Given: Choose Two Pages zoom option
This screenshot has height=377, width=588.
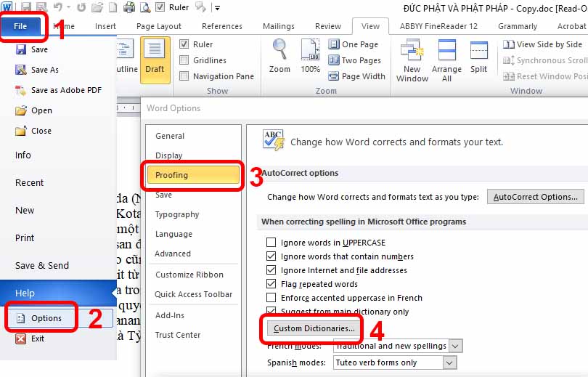Looking at the screenshot, I should click(354, 60).
